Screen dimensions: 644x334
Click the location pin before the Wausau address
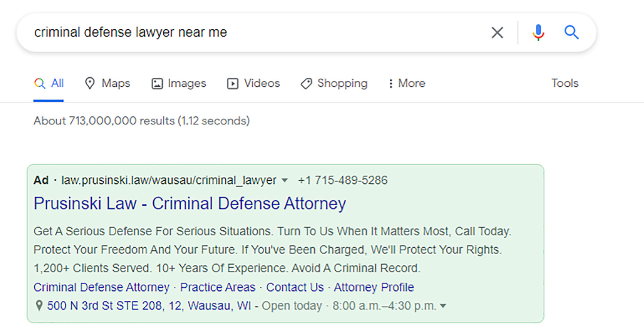39,306
